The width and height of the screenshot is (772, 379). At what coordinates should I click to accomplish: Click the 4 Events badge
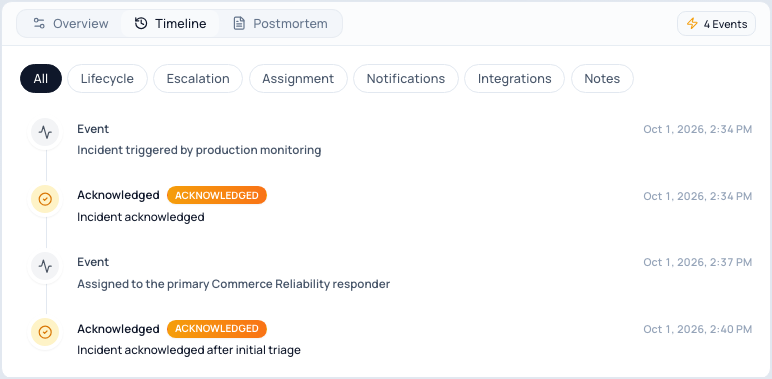pos(716,24)
